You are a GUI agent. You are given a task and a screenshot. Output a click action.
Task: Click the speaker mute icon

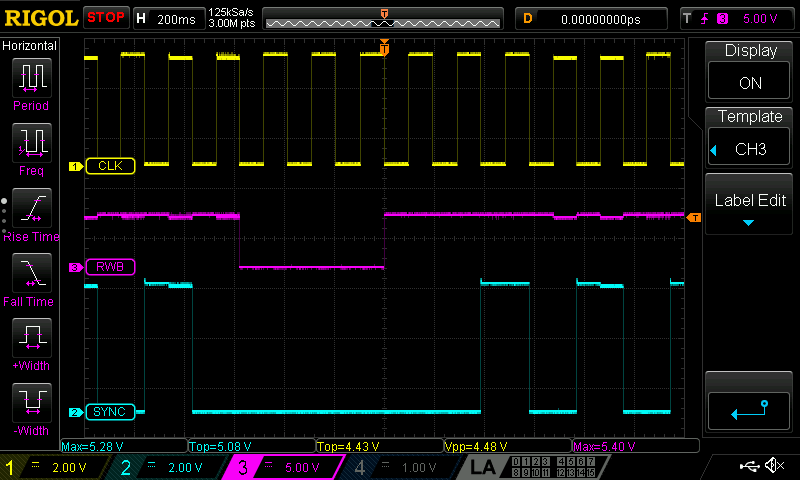(x=773, y=466)
